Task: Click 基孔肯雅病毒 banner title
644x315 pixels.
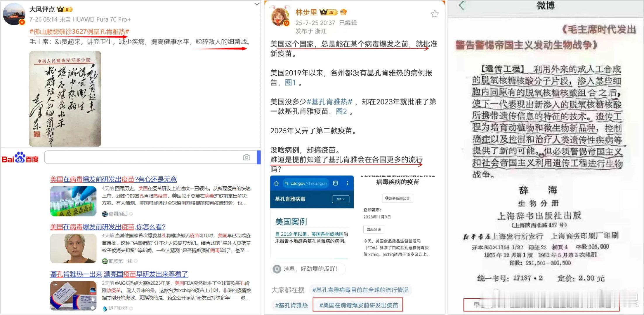Action: [290, 199]
